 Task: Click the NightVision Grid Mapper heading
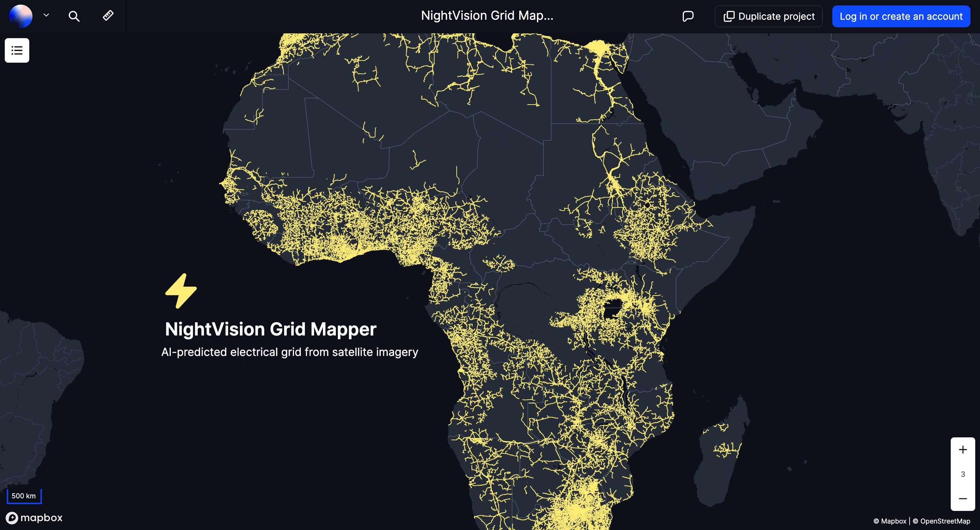coord(271,329)
